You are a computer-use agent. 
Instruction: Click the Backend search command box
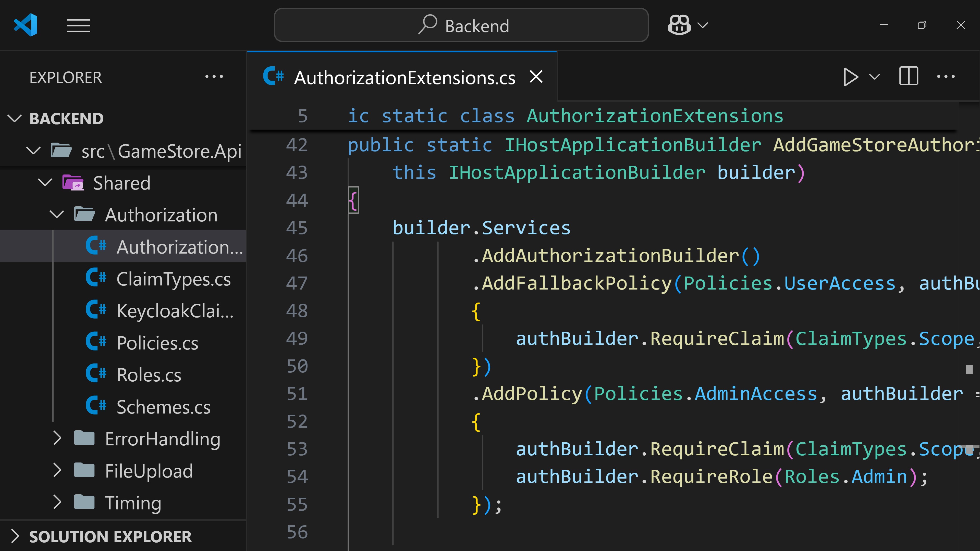point(461,25)
